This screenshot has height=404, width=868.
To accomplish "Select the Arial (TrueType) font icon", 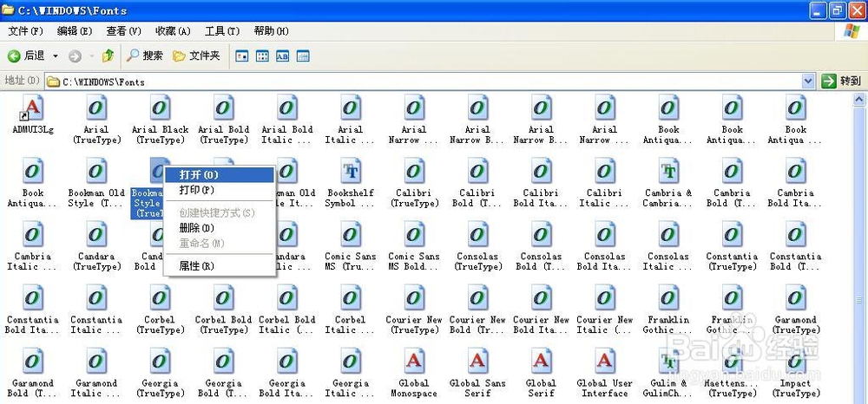I will (x=96, y=108).
